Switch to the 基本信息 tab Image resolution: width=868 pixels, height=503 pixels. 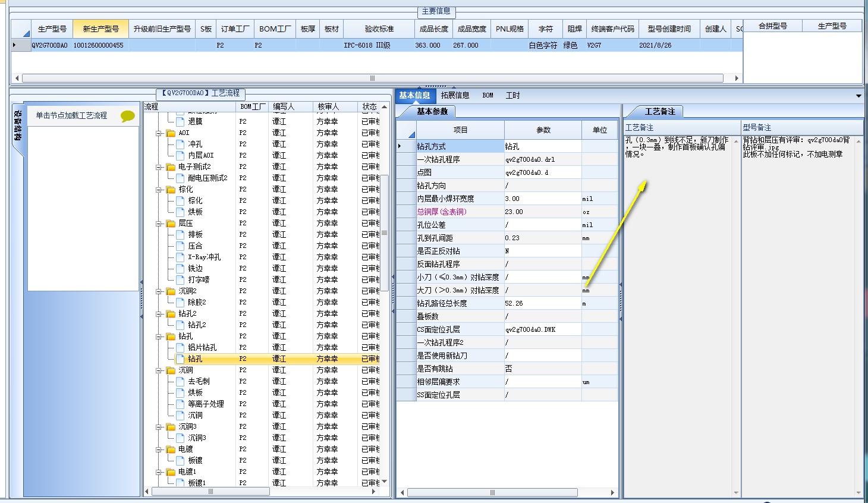point(415,95)
